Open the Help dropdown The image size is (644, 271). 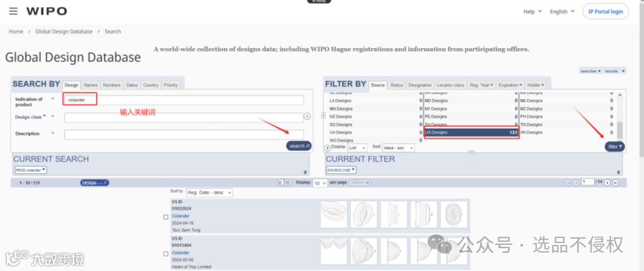532,11
